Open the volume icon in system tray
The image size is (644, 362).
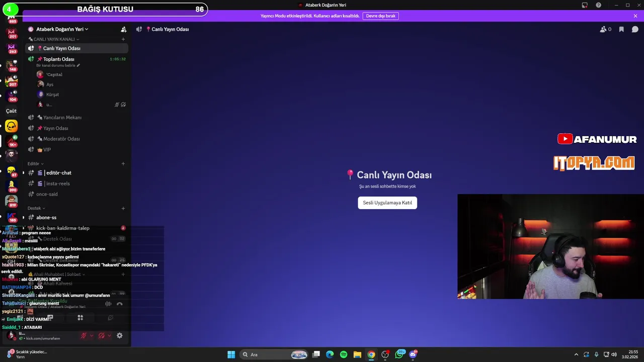614,354
